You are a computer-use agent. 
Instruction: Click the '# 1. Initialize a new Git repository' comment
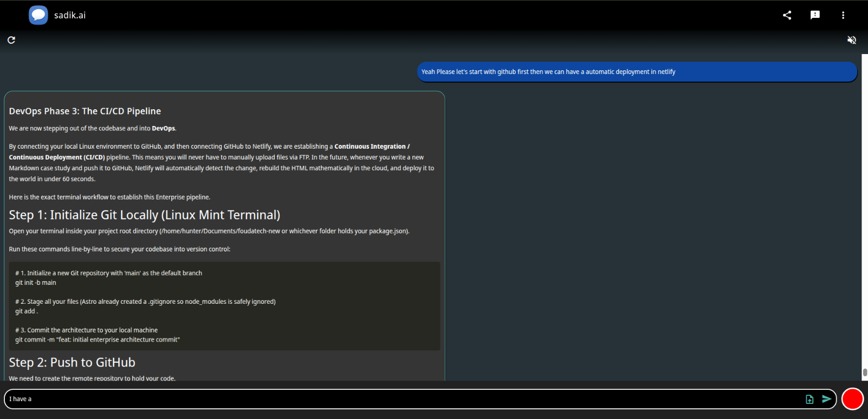click(109, 273)
